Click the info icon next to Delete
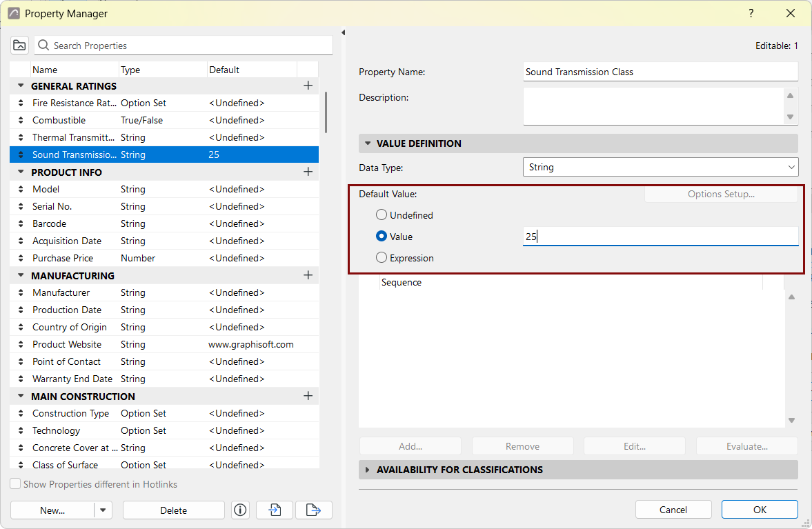 pyautogui.click(x=240, y=510)
